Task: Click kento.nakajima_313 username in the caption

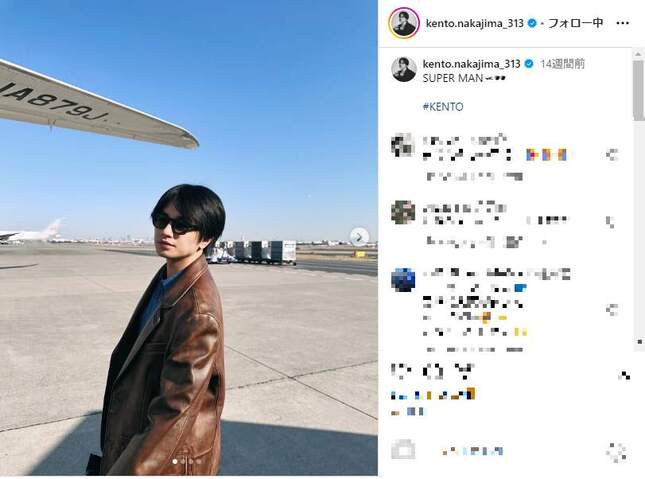Action: [471, 64]
